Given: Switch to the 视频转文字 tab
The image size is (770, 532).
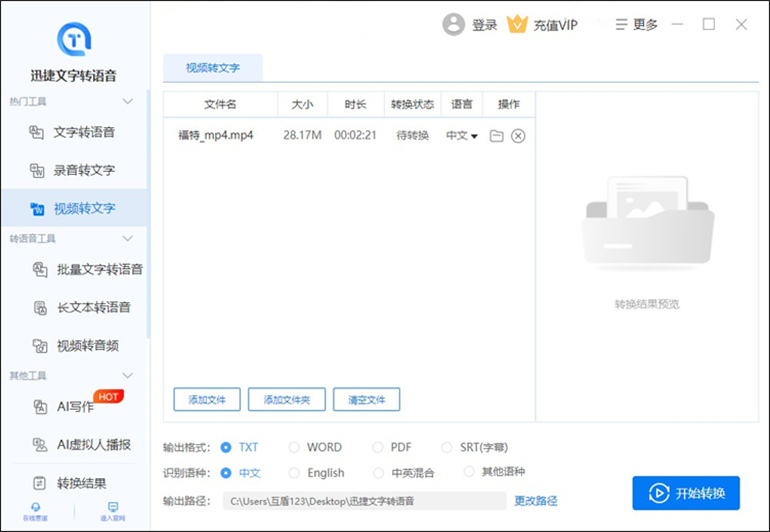Looking at the screenshot, I should point(213,68).
